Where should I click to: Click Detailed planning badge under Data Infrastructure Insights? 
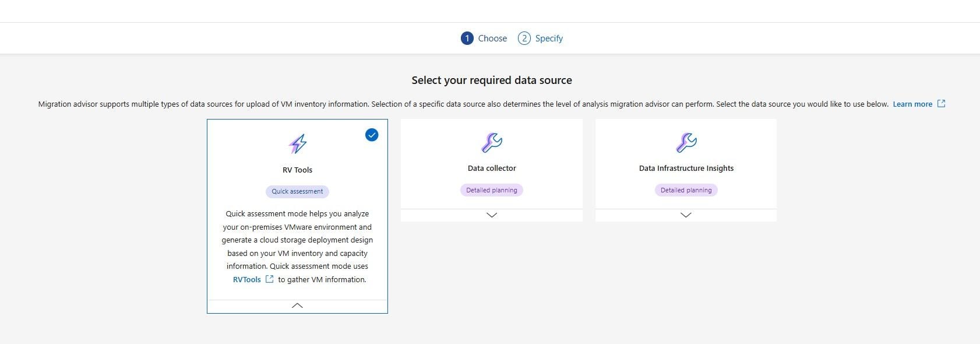686,190
